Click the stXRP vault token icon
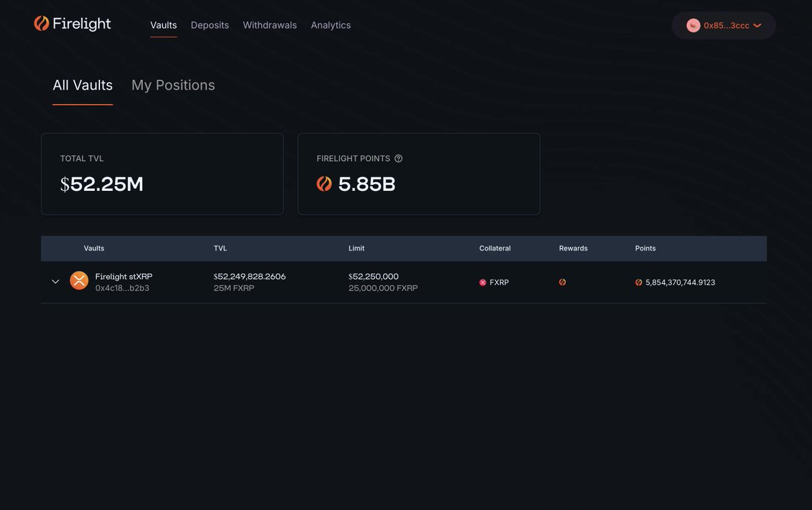The width and height of the screenshot is (812, 510). [79, 280]
